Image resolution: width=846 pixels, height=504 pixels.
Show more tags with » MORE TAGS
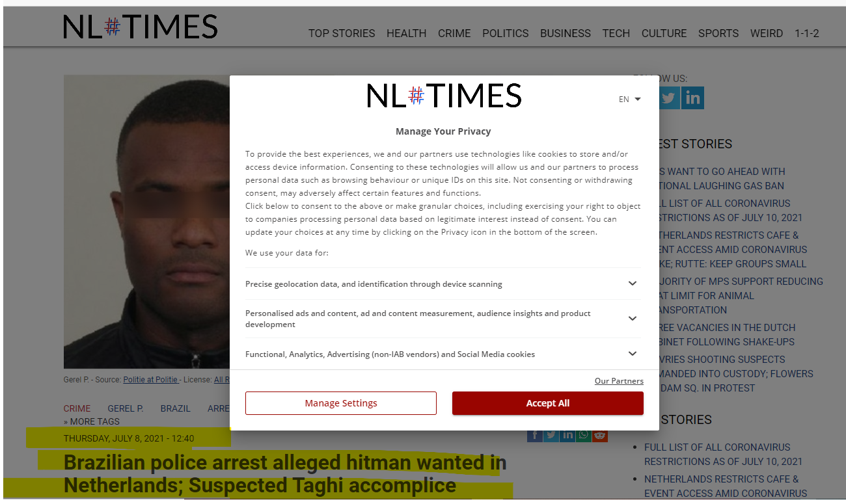click(x=92, y=421)
